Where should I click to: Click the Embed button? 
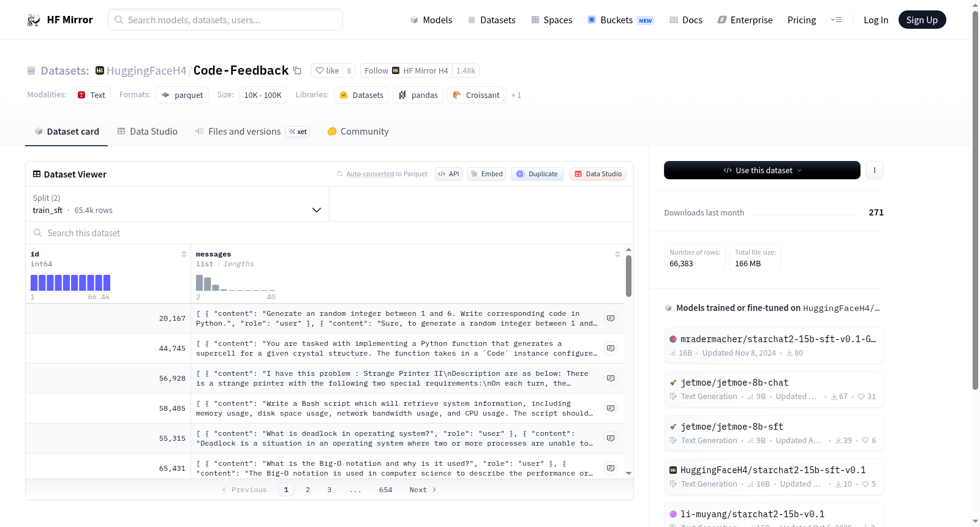click(x=487, y=174)
